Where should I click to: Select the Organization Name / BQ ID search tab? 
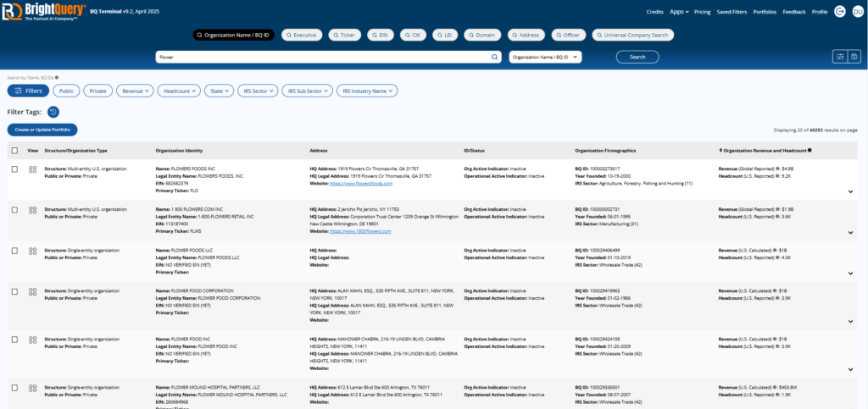pyautogui.click(x=234, y=35)
